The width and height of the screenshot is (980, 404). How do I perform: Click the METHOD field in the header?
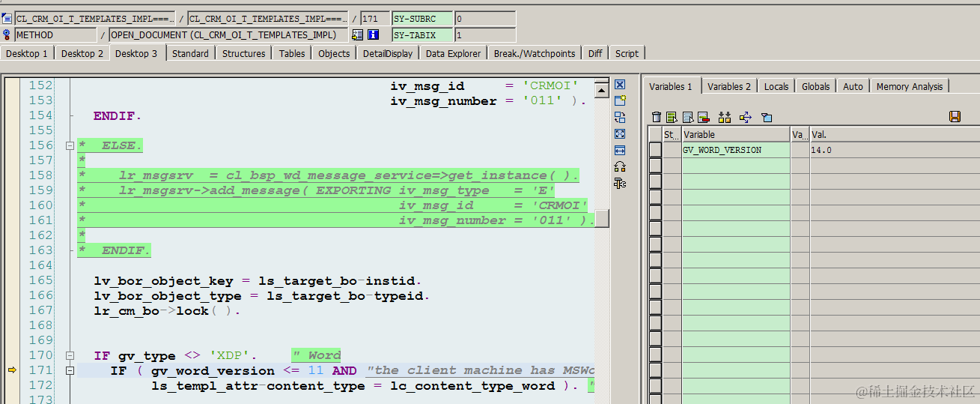click(x=56, y=34)
